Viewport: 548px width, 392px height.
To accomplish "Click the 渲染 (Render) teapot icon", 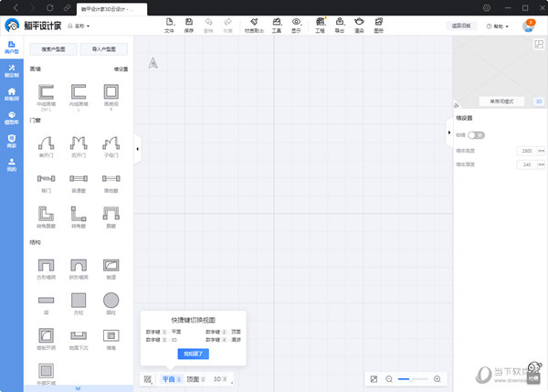I will 360,25.
